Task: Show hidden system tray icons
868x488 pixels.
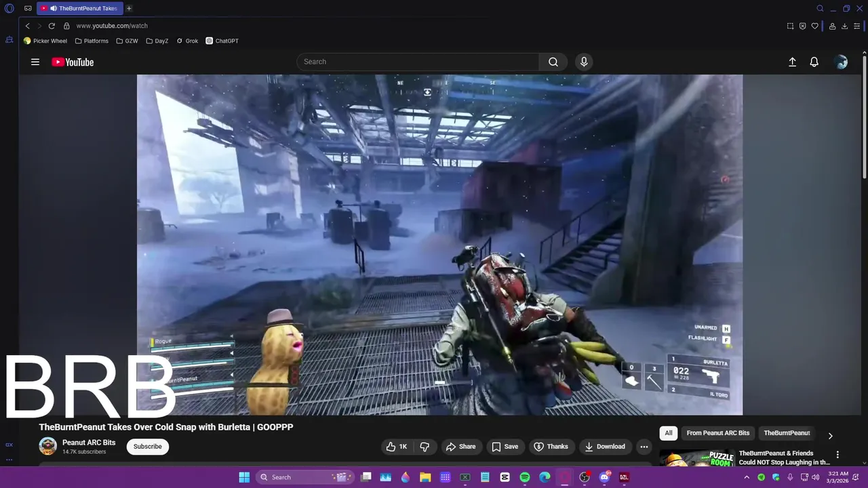Action: [747, 477]
